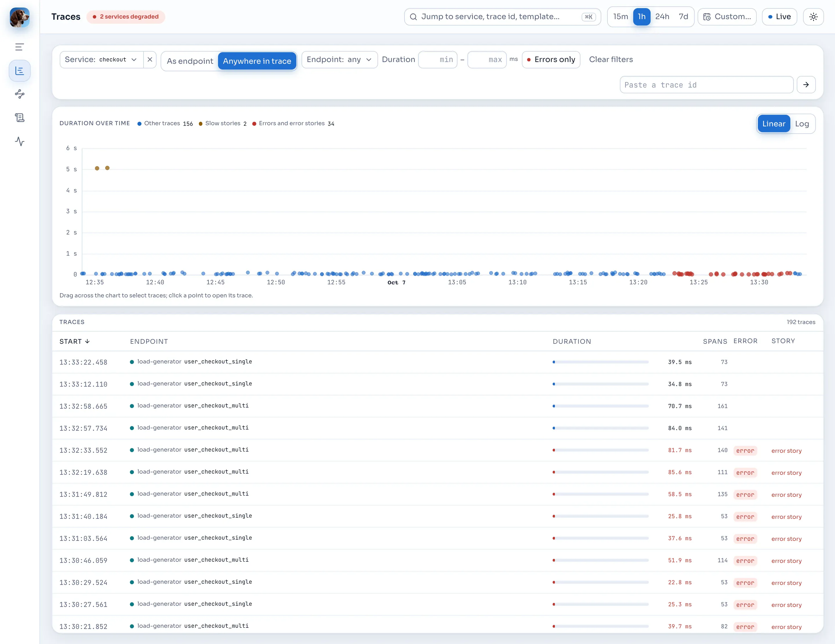Open the Service checkout dropdown
835x644 pixels.
click(101, 60)
